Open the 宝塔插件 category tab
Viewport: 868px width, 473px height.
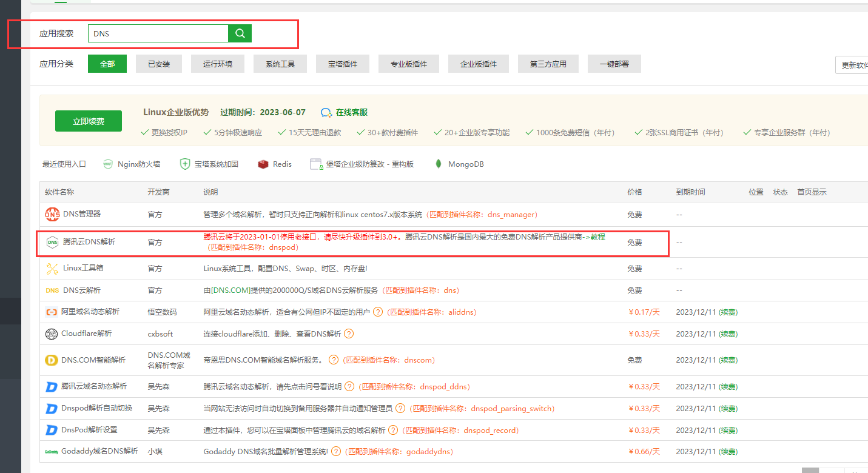click(x=343, y=64)
